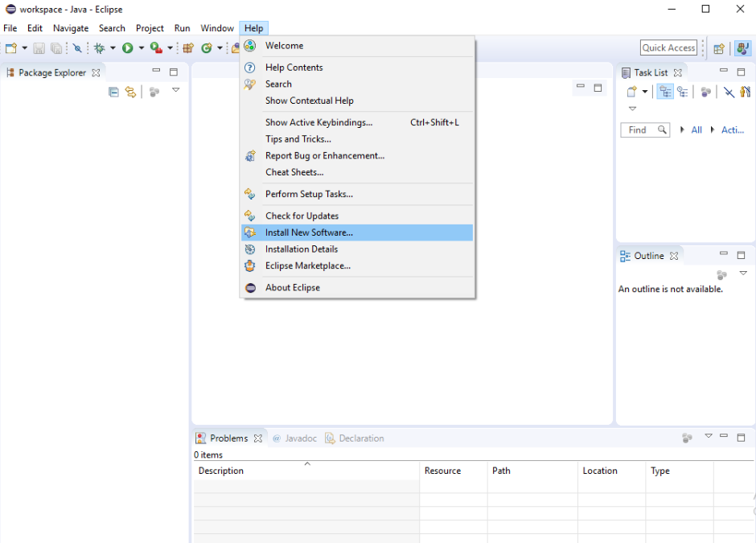The width and height of the screenshot is (756, 543).
Task: Click the Save All toolbar icon
Action: 56,47
